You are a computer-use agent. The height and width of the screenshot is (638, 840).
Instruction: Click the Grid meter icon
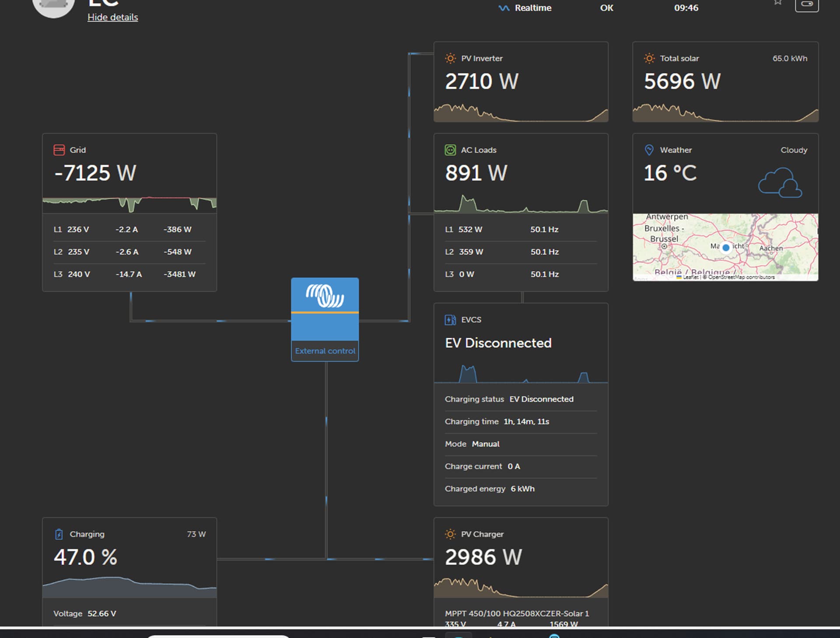click(x=59, y=150)
